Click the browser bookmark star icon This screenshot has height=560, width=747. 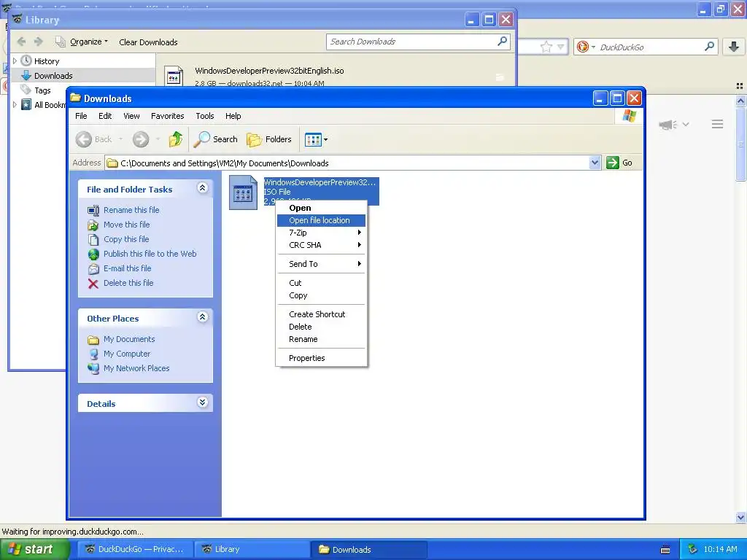point(546,47)
